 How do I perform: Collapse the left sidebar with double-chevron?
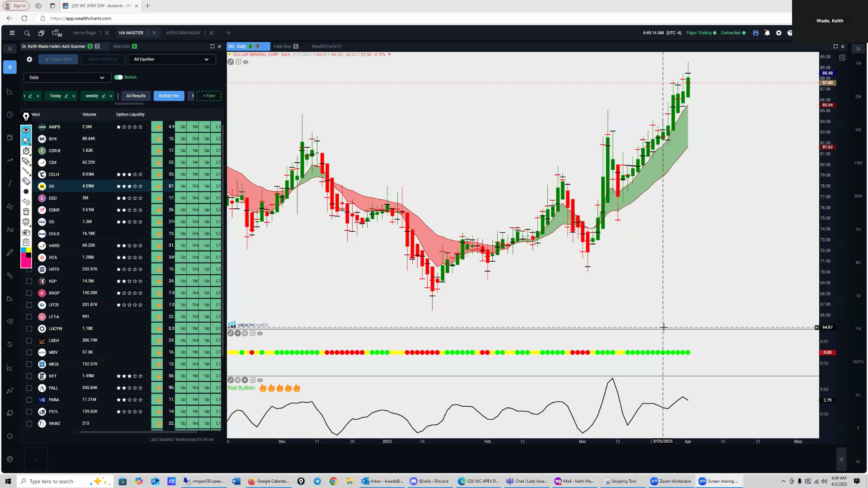click(x=10, y=48)
